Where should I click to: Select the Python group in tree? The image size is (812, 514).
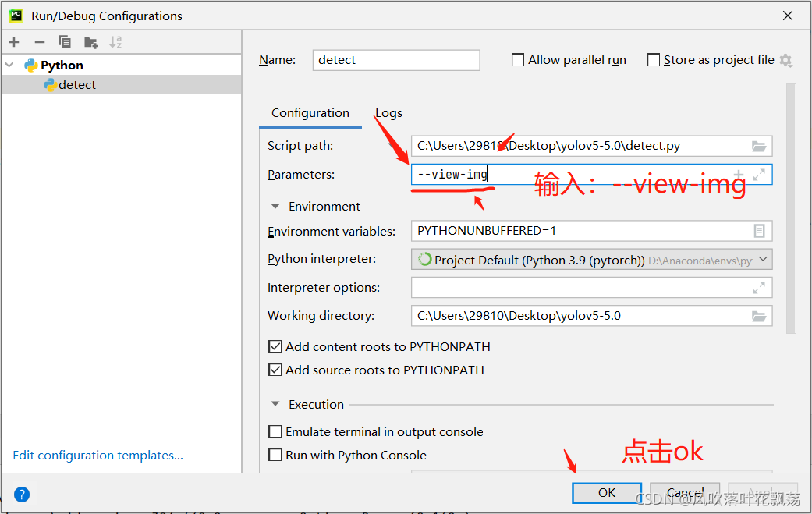tap(121, 66)
